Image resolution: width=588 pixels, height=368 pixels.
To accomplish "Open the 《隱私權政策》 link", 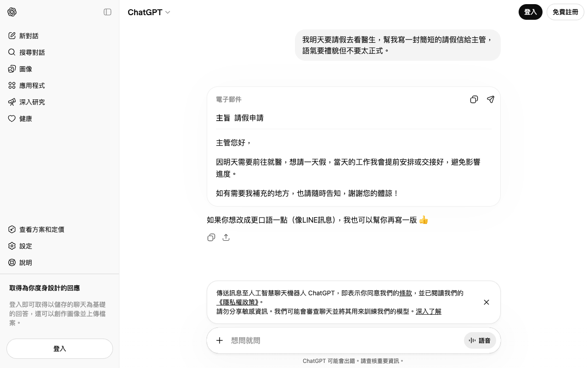I will [x=238, y=302].
